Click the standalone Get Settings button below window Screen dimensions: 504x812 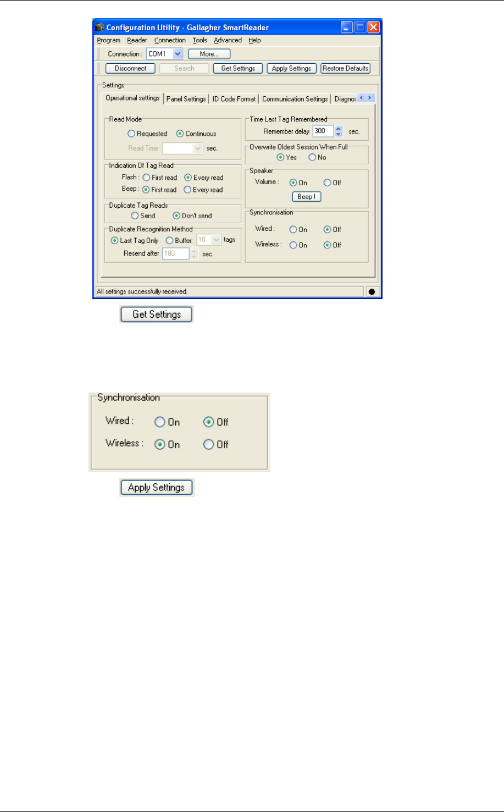point(157,314)
